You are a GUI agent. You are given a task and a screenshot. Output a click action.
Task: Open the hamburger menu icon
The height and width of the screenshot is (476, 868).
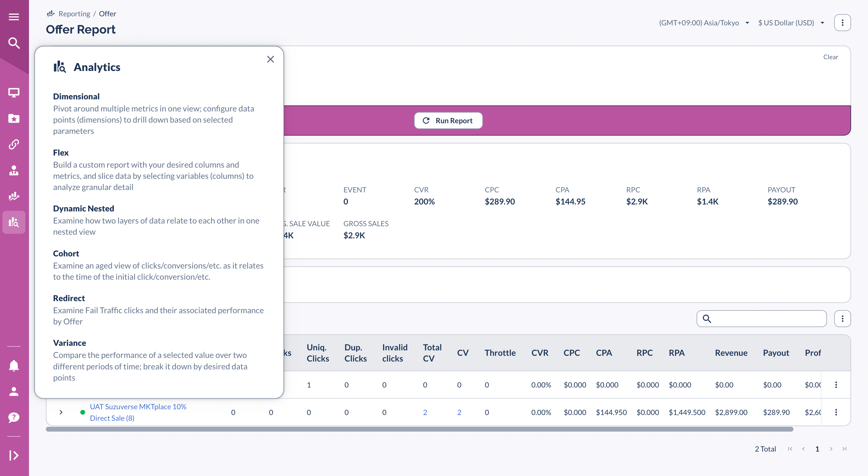tap(14, 17)
